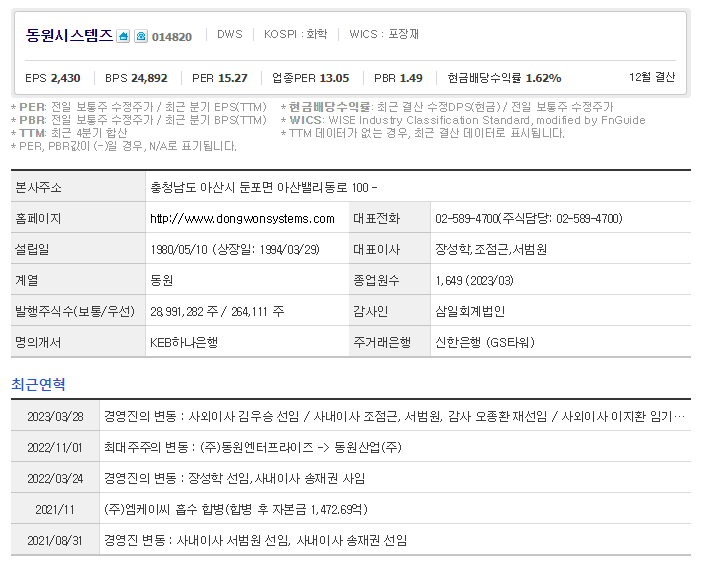
Task: Click the WICS footnote definition text
Action: pyautogui.click(x=463, y=120)
